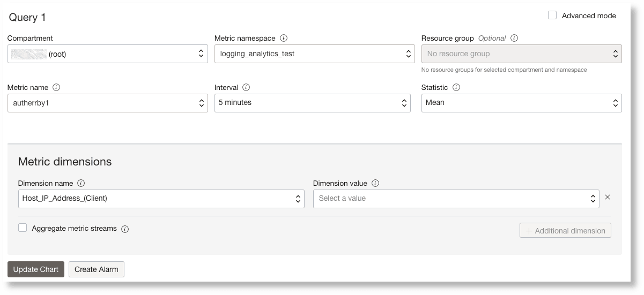Click info icon beside Aggregate metric streams

point(125,229)
